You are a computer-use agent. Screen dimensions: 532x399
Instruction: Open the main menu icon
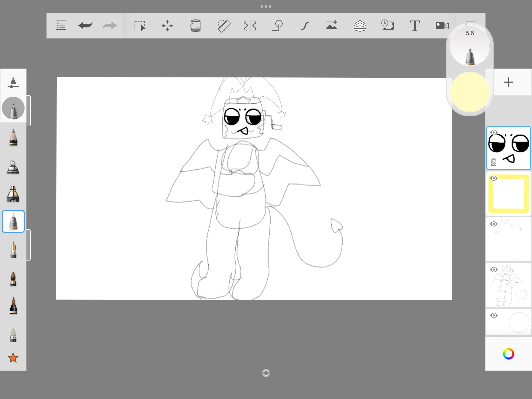pos(61,25)
